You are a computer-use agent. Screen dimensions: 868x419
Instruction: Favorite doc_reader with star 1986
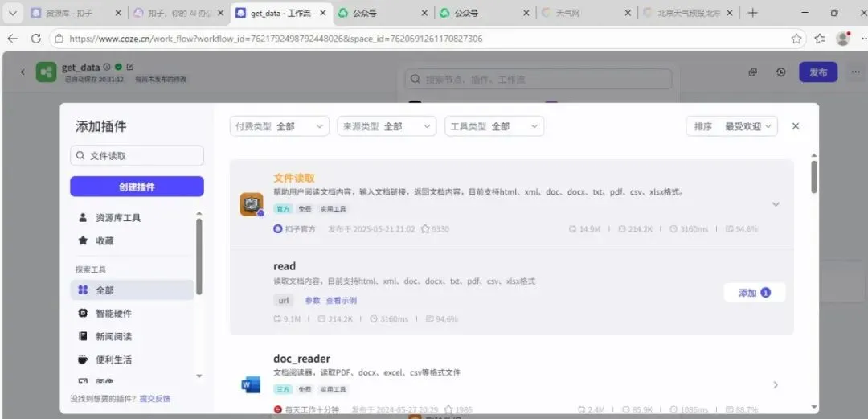[x=448, y=409]
